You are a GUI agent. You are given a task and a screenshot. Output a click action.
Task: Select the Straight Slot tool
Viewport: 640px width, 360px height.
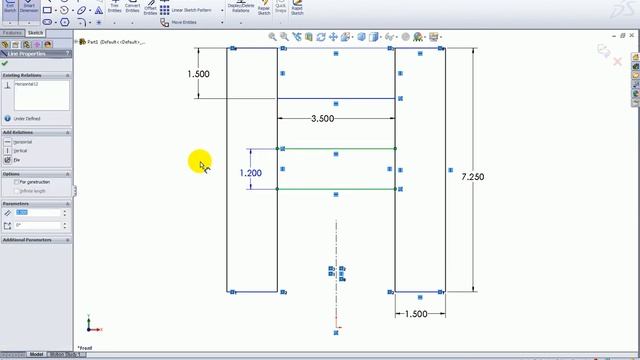47,22
